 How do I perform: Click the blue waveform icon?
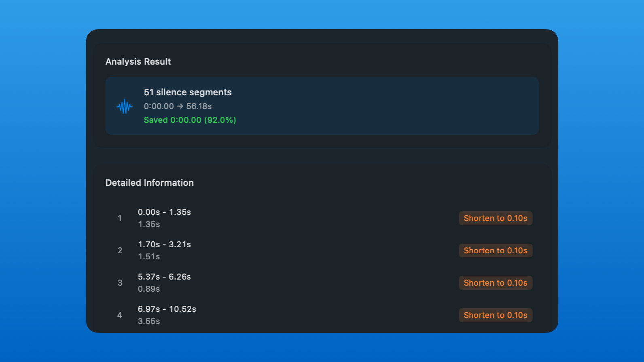pyautogui.click(x=125, y=106)
